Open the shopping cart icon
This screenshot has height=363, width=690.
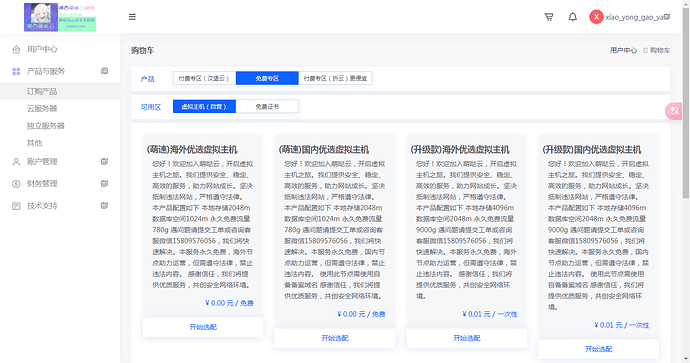pos(549,17)
